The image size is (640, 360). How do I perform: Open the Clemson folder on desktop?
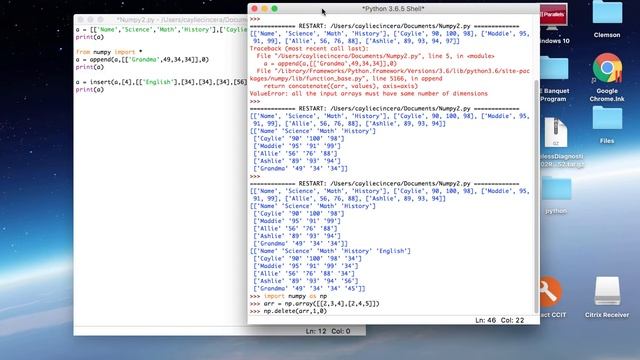coord(607,12)
